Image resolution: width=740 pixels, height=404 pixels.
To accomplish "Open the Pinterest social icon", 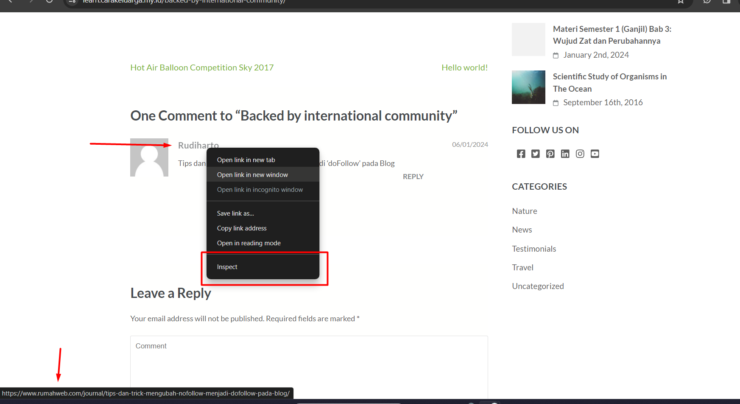I will [x=550, y=154].
